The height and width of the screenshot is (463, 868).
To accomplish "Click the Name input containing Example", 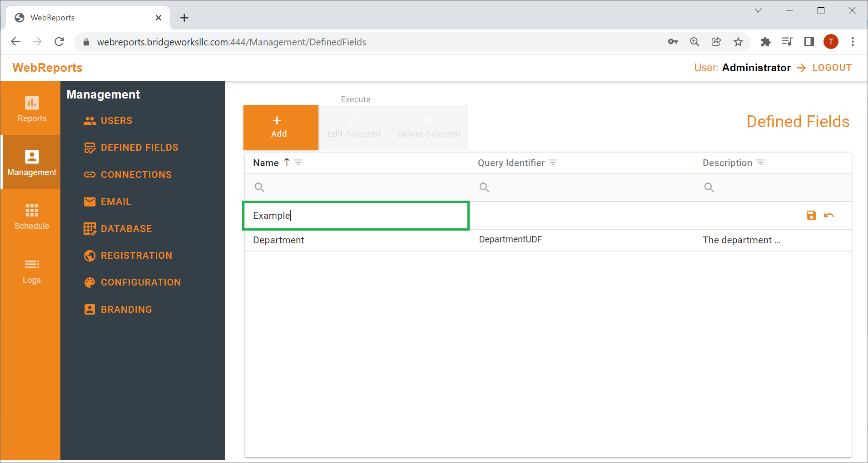I will pyautogui.click(x=356, y=216).
